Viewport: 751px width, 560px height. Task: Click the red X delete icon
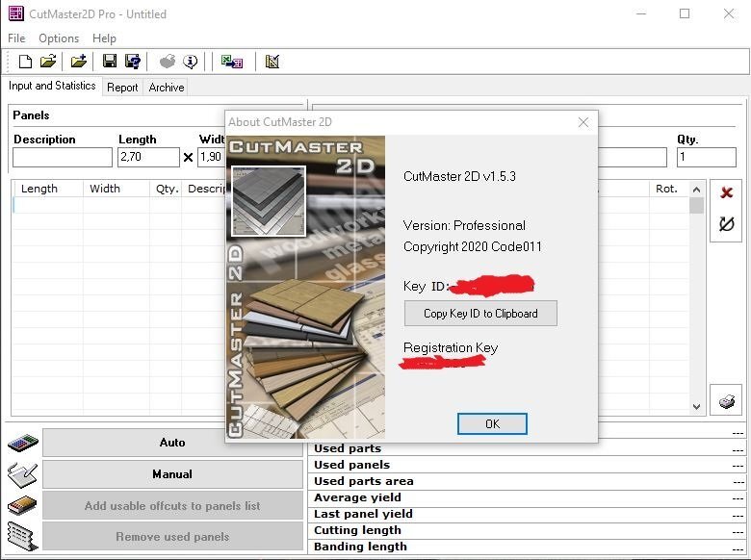pos(726,192)
